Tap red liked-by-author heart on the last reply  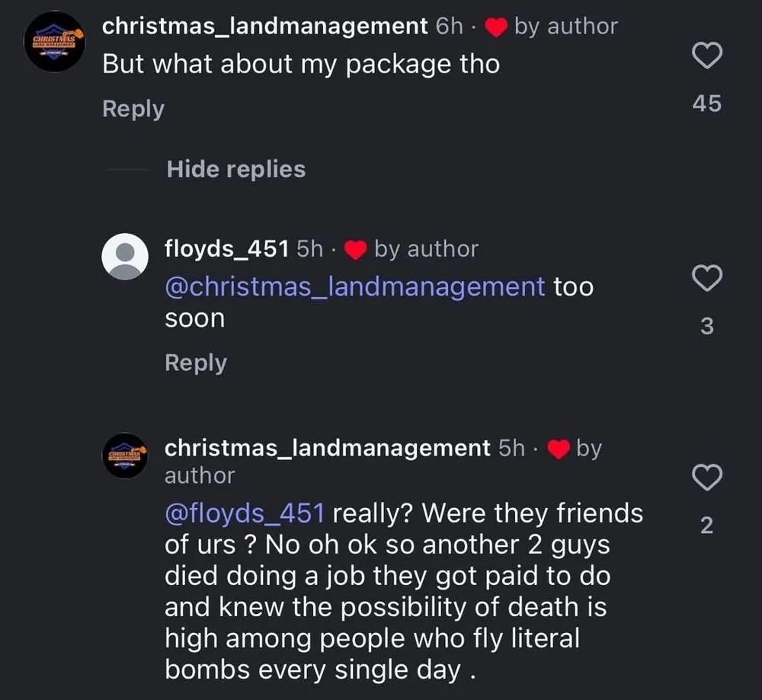pyautogui.click(x=560, y=449)
